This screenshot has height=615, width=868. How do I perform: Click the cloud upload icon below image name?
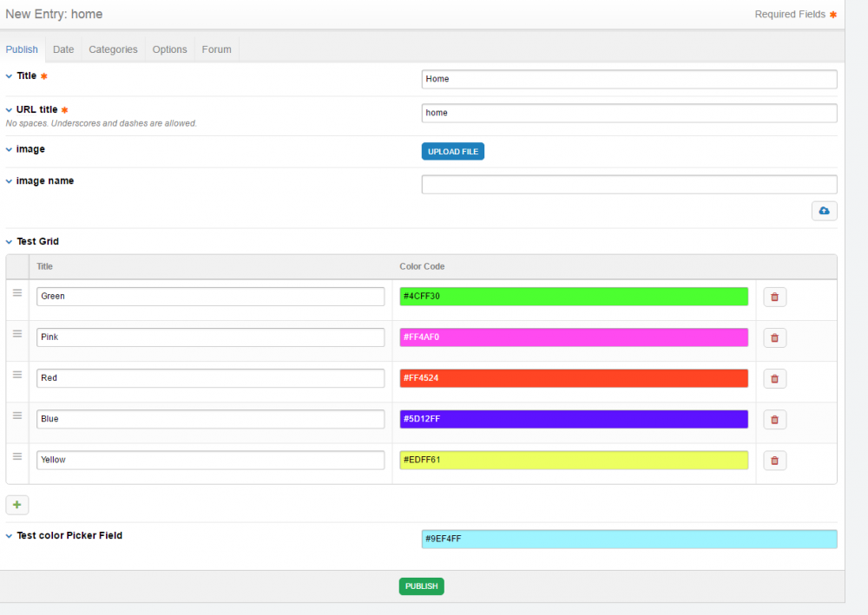(824, 211)
